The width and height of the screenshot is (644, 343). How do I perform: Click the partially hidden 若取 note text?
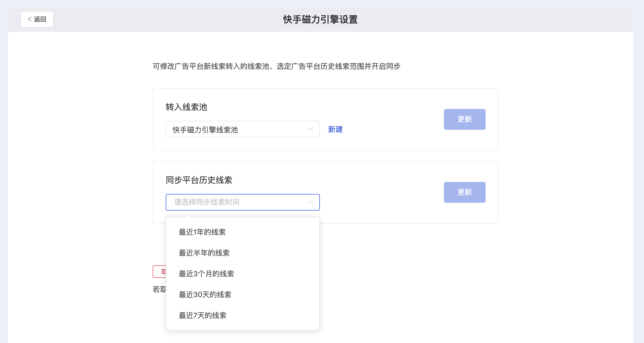click(159, 289)
